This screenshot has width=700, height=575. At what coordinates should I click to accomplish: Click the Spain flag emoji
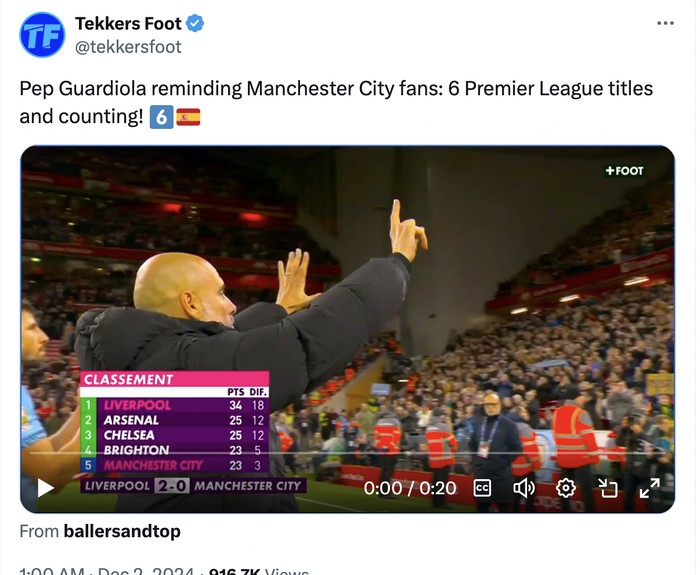[x=188, y=117]
